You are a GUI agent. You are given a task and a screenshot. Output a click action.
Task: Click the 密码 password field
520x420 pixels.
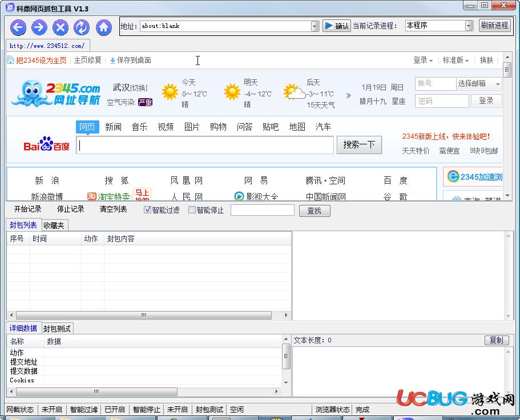click(x=442, y=101)
